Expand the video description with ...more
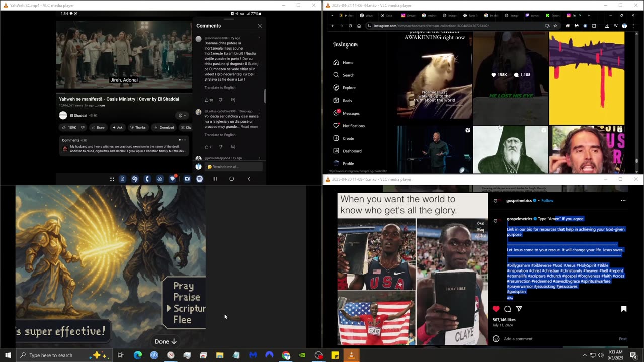 click(x=100, y=105)
